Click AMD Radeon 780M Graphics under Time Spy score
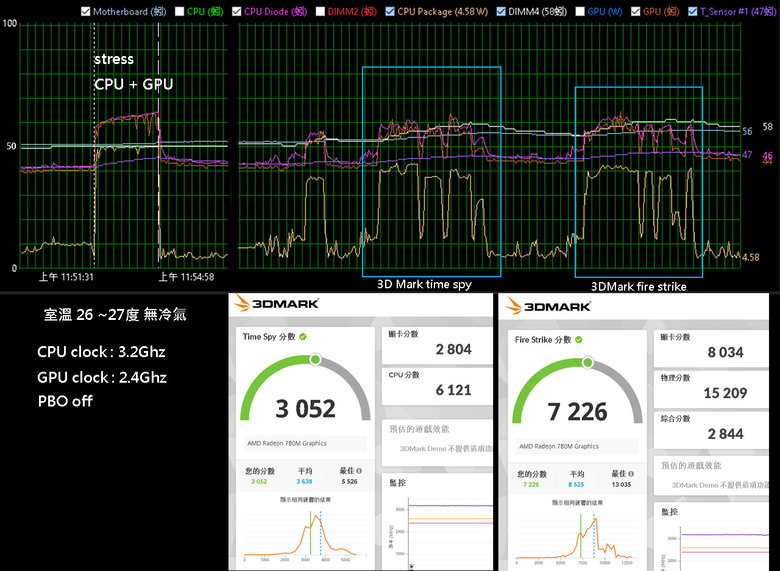The height and width of the screenshot is (571, 780). tap(287, 443)
